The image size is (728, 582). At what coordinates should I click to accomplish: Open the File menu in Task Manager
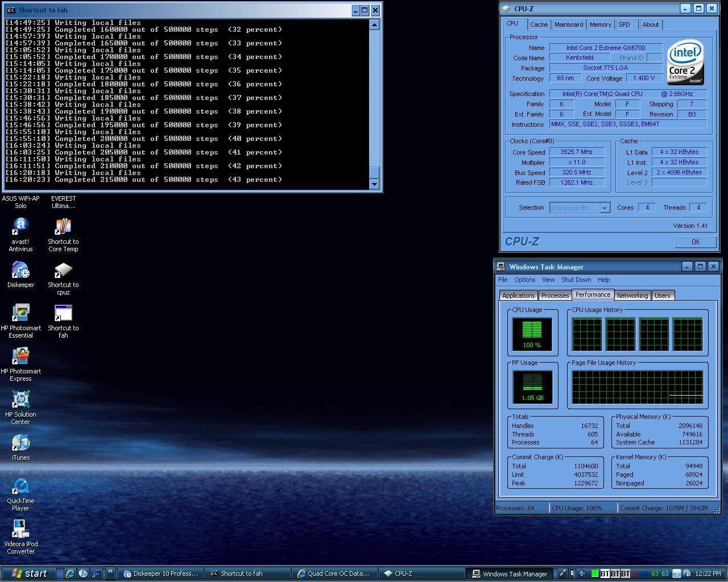point(503,280)
